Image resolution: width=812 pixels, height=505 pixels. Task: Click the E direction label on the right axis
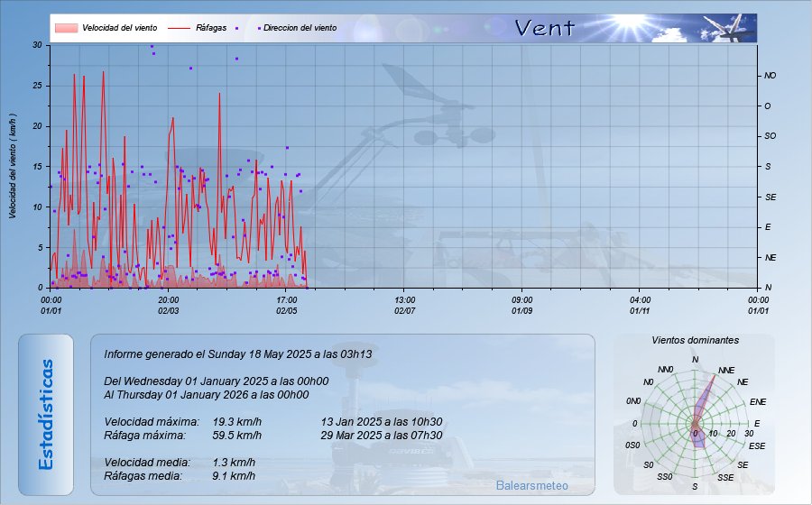tap(768, 227)
